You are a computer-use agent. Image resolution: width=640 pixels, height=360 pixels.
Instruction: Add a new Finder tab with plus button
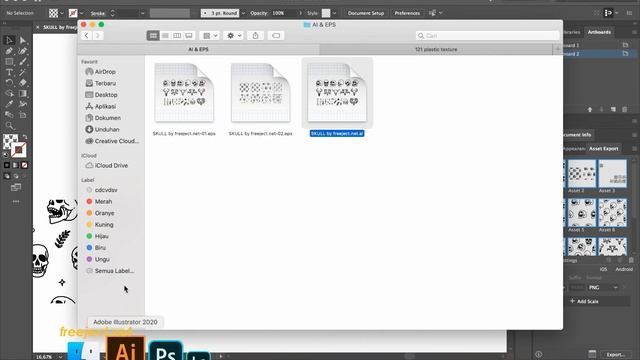click(x=558, y=49)
